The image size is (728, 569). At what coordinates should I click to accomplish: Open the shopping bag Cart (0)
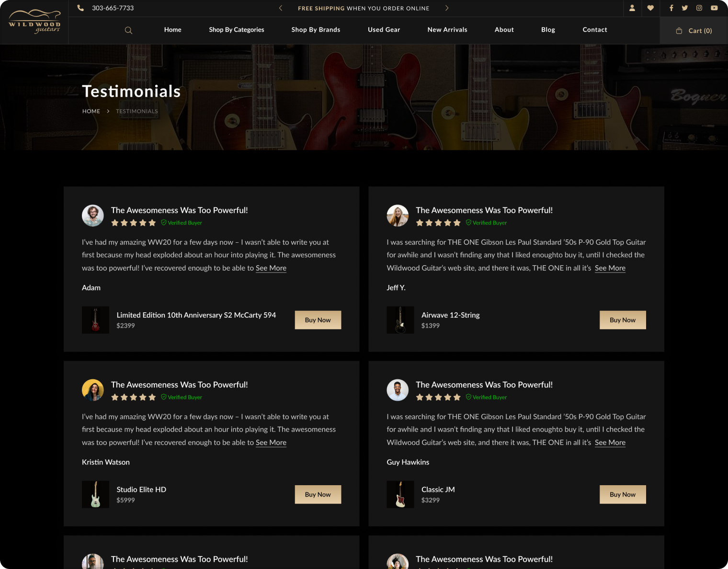click(694, 31)
